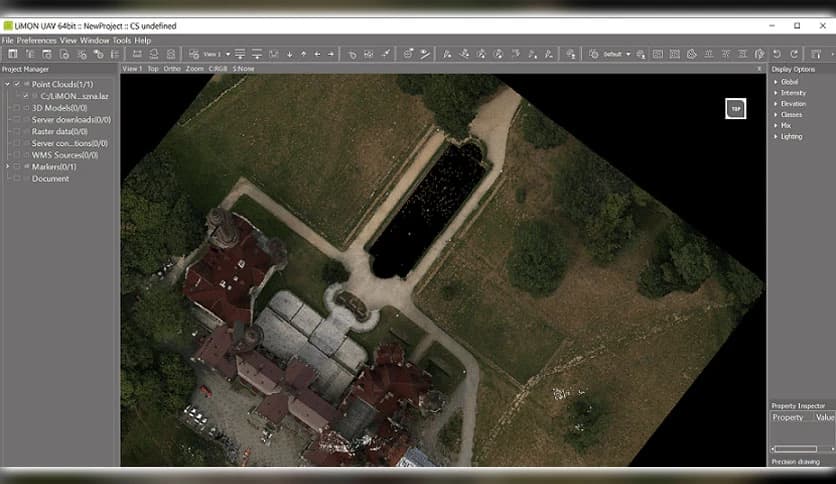Viewport: 836px width, 484px height.
Task: Toggle the C:/LiMON...szna.laz file checkbox
Action: coord(26,96)
